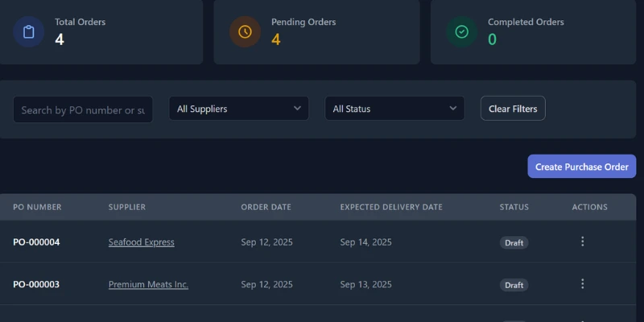Sort by Status column header
This screenshot has width=644, height=322.
[x=514, y=207]
